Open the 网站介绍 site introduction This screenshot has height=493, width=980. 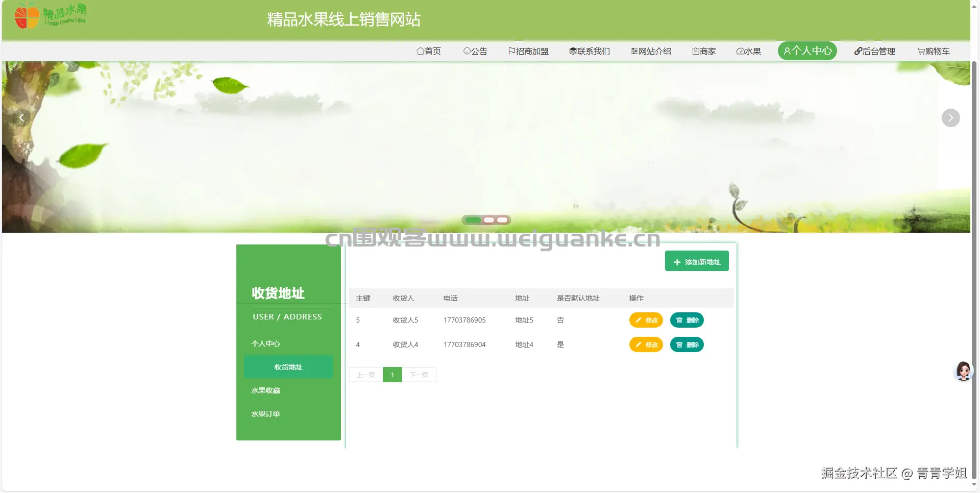point(651,51)
